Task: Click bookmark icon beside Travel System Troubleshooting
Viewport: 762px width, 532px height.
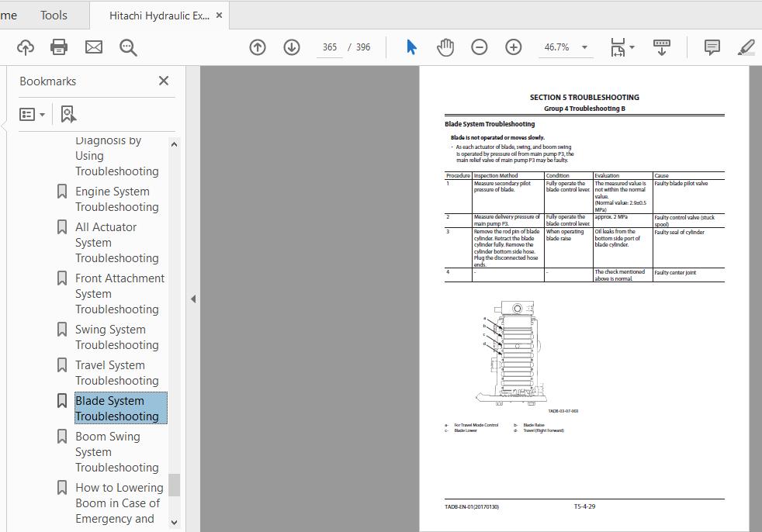Action: coord(62,364)
